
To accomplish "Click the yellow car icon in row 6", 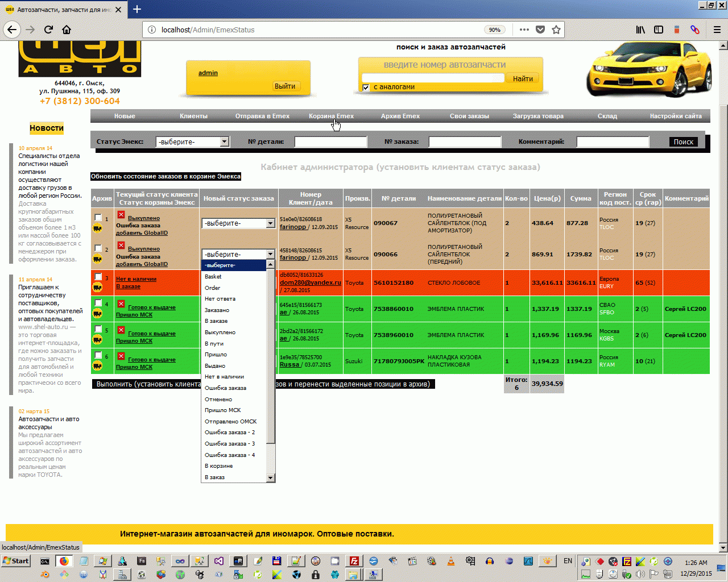I will pos(97,365).
